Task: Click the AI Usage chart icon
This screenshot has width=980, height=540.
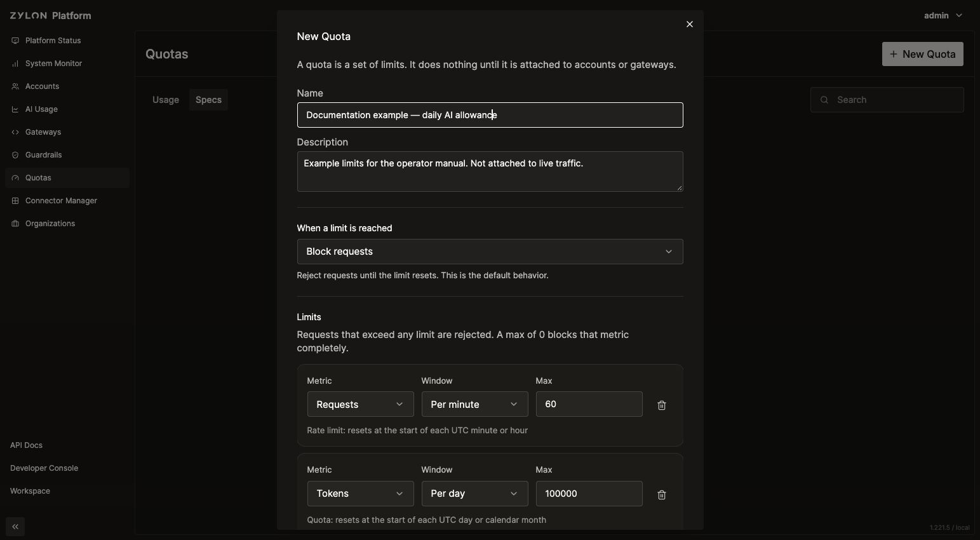Action: point(15,109)
